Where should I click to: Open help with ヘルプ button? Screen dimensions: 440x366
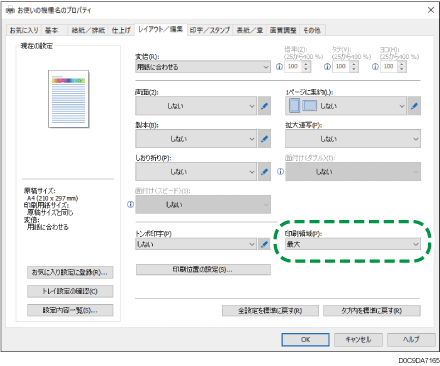tap(411, 340)
